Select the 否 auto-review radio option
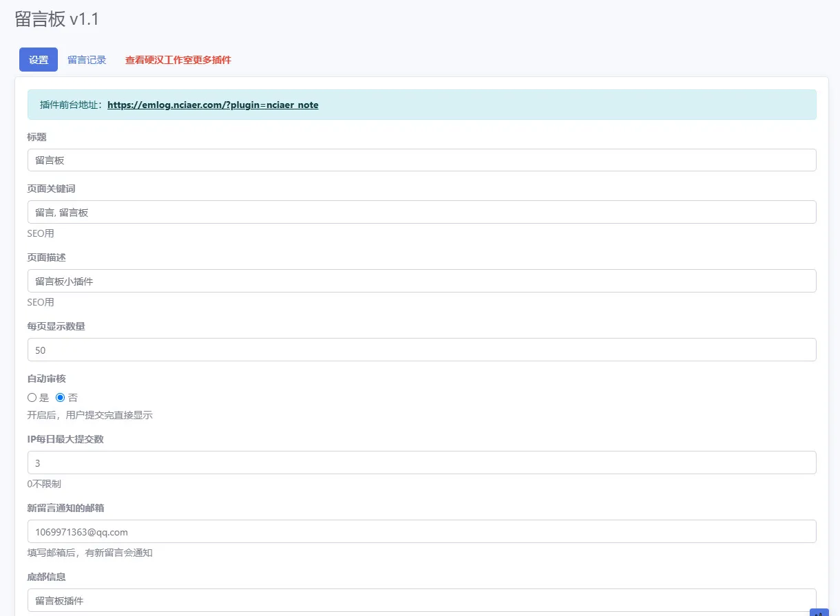The image size is (840, 616). (60, 397)
